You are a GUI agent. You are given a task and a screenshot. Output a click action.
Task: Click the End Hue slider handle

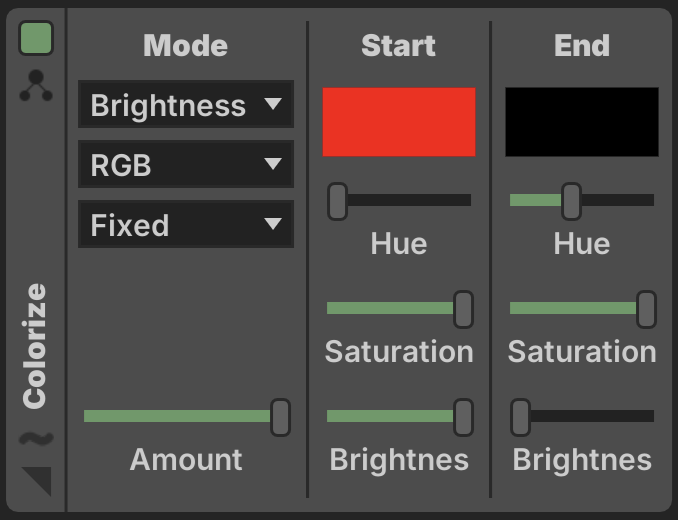click(571, 201)
